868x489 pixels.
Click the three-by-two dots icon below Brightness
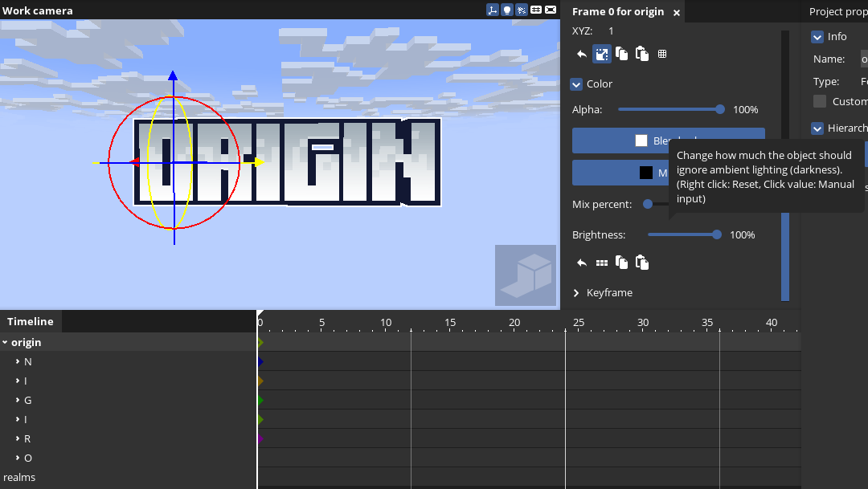tap(602, 263)
